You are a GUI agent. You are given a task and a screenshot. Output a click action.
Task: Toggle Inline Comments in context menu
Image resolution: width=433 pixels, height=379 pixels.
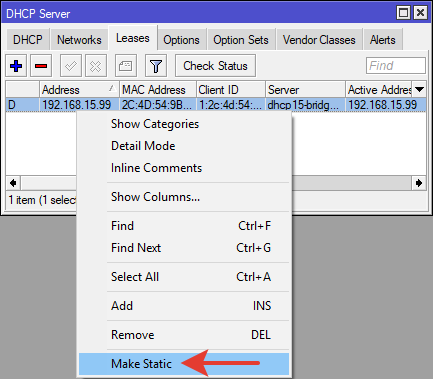(x=156, y=168)
